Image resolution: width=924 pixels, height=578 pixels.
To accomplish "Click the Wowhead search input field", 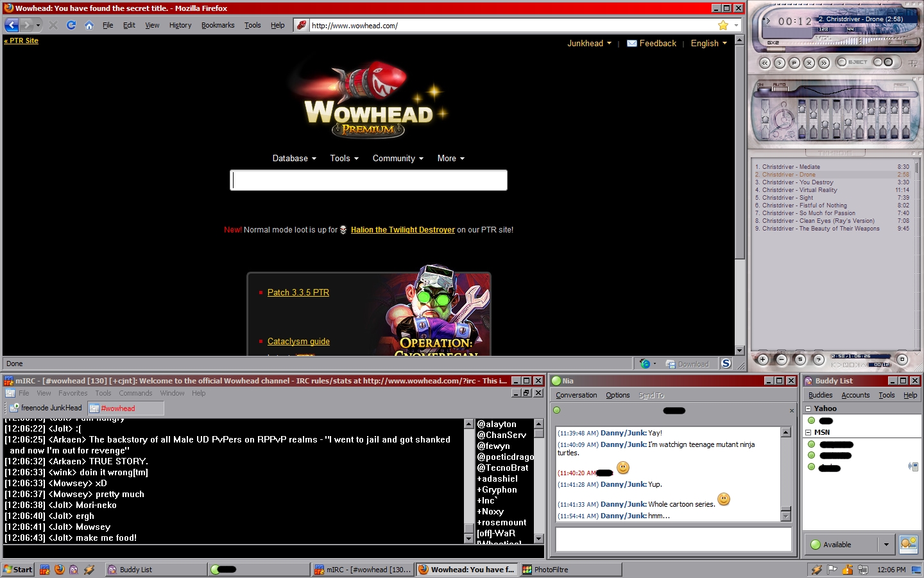I will pyautogui.click(x=369, y=180).
